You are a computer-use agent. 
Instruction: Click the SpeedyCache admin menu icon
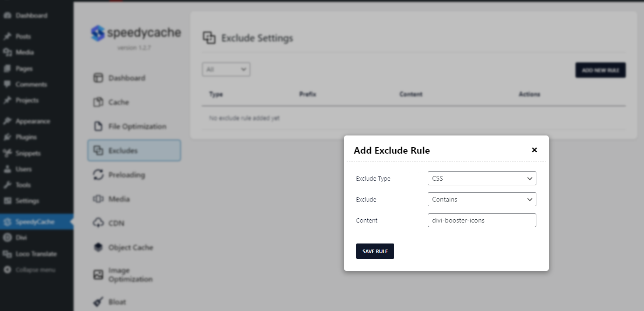7,222
